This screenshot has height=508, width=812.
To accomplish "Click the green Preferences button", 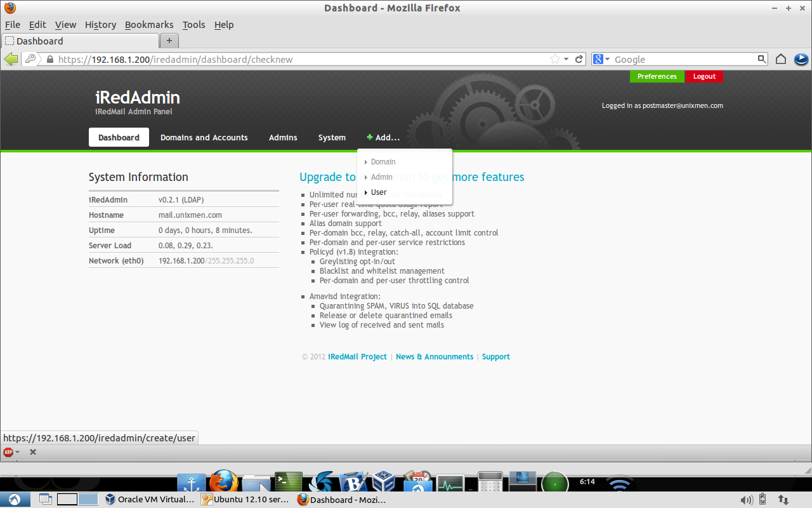I will coord(657,76).
